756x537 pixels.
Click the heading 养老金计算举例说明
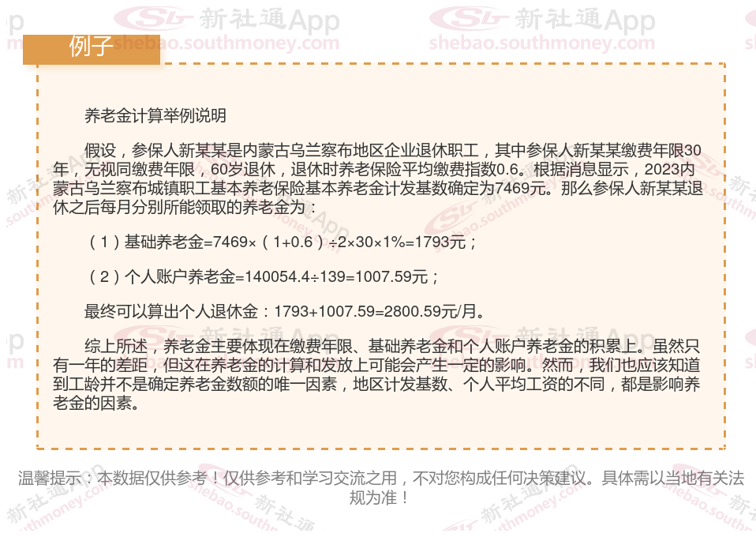click(155, 116)
